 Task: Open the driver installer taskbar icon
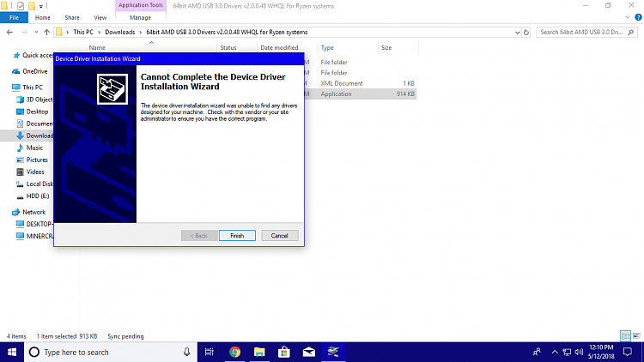(x=333, y=353)
